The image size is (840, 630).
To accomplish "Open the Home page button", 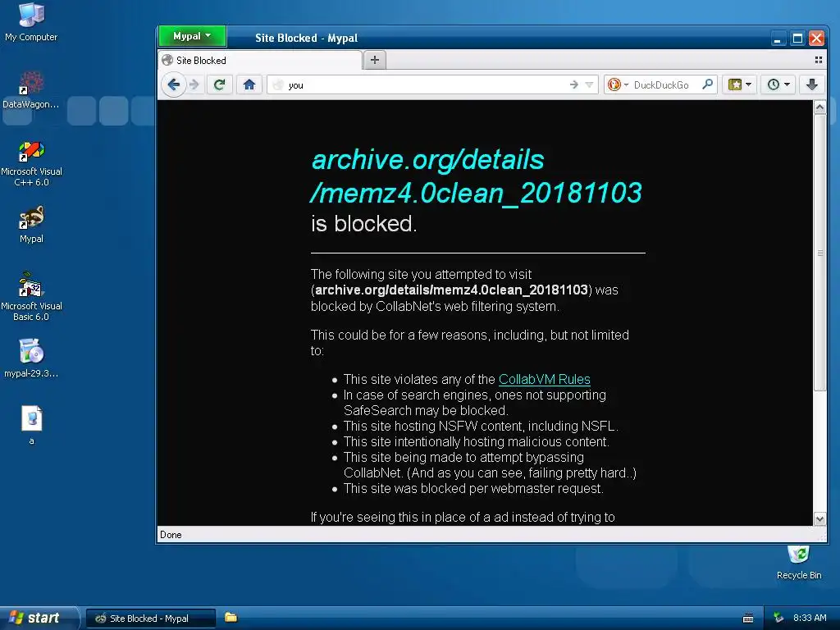I will pos(249,84).
